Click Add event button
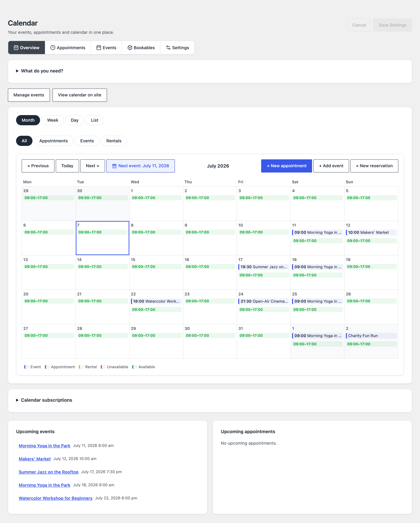The height and width of the screenshot is (523, 420). point(331,166)
